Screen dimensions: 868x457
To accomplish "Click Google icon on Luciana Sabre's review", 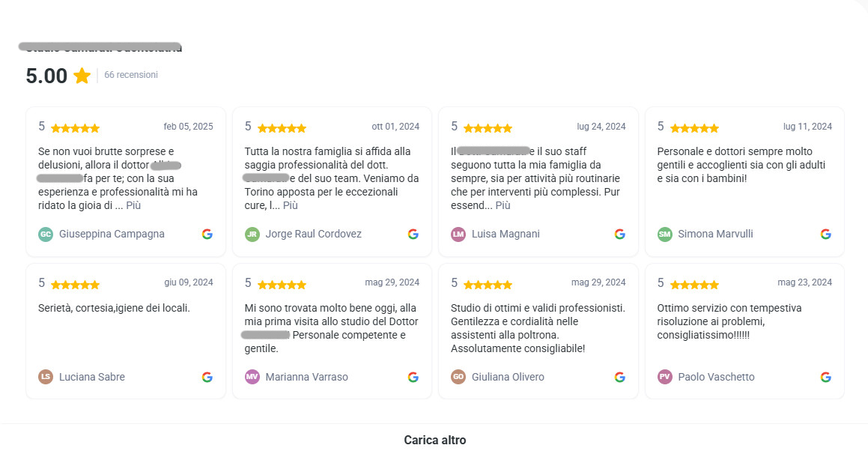I will pos(207,377).
